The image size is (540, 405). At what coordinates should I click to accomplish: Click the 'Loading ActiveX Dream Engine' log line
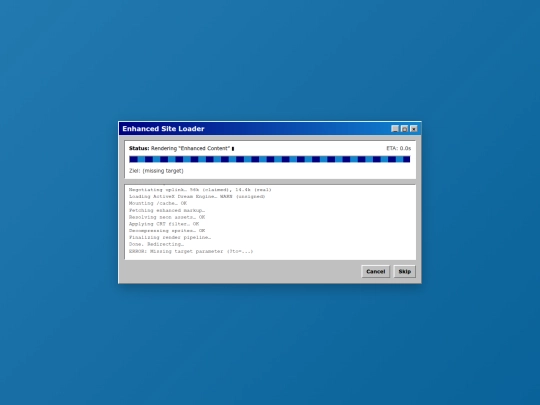pos(197,197)
